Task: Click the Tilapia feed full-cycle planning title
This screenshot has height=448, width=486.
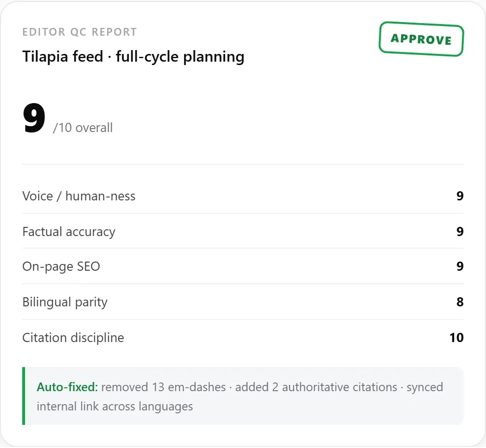Action: (133, 57)
